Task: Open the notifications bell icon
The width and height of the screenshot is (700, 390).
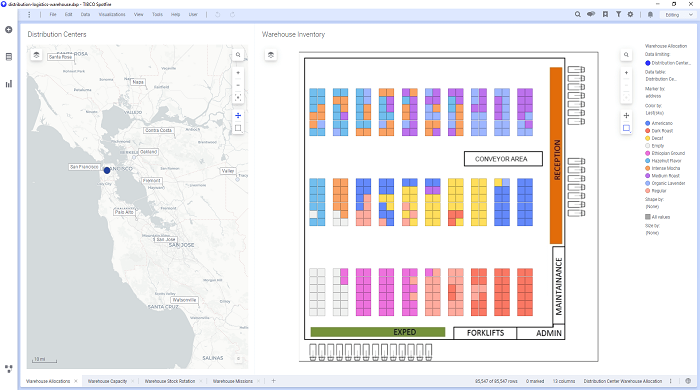Action: [650, 14]
